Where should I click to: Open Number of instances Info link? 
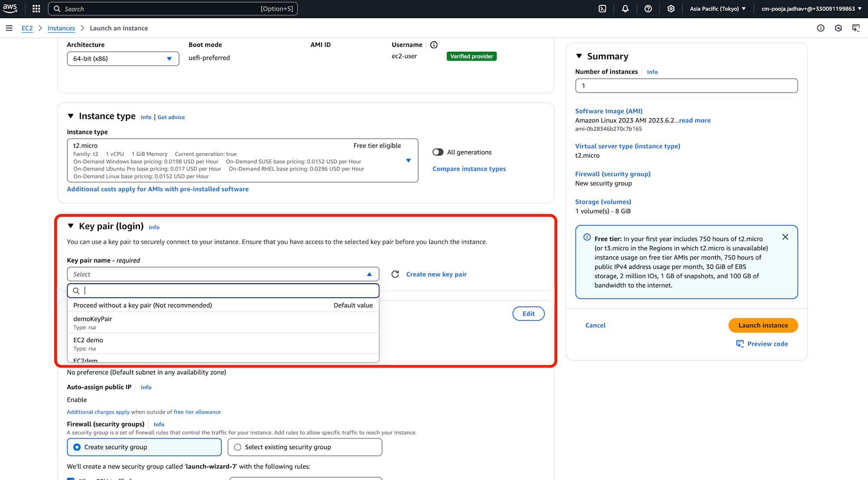click(652, 72)
